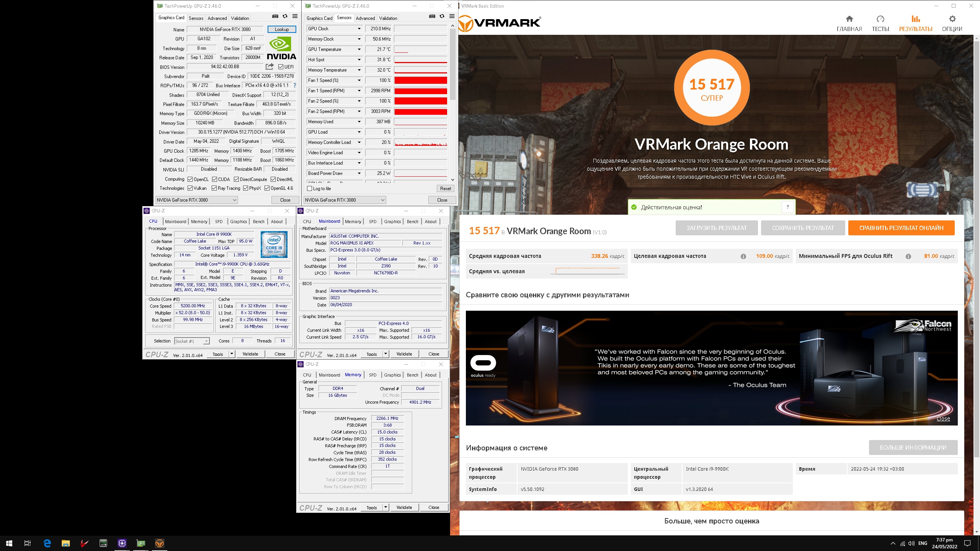The image size is (980, 551).
Task: Open Task View on taskbar
Action: click(x=28, y=543)
